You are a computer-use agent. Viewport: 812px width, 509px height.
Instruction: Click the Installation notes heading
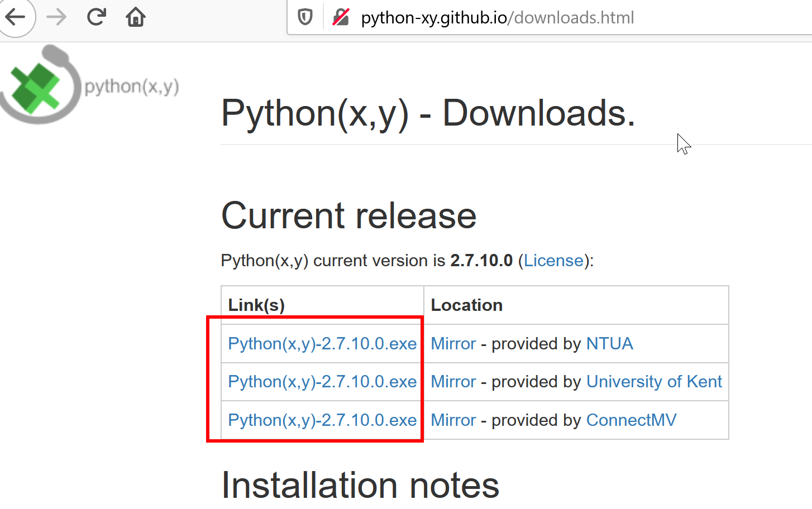[x=360, y=485]
